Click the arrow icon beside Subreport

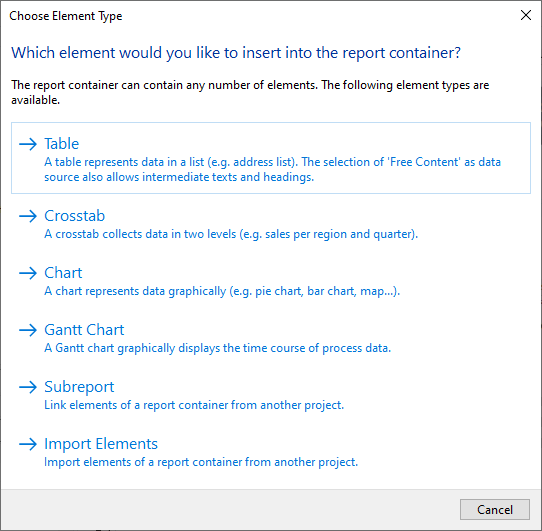point(28,387)
